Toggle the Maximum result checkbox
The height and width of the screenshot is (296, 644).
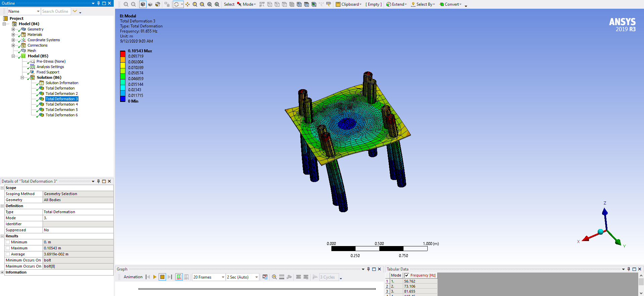pos(8,248)
